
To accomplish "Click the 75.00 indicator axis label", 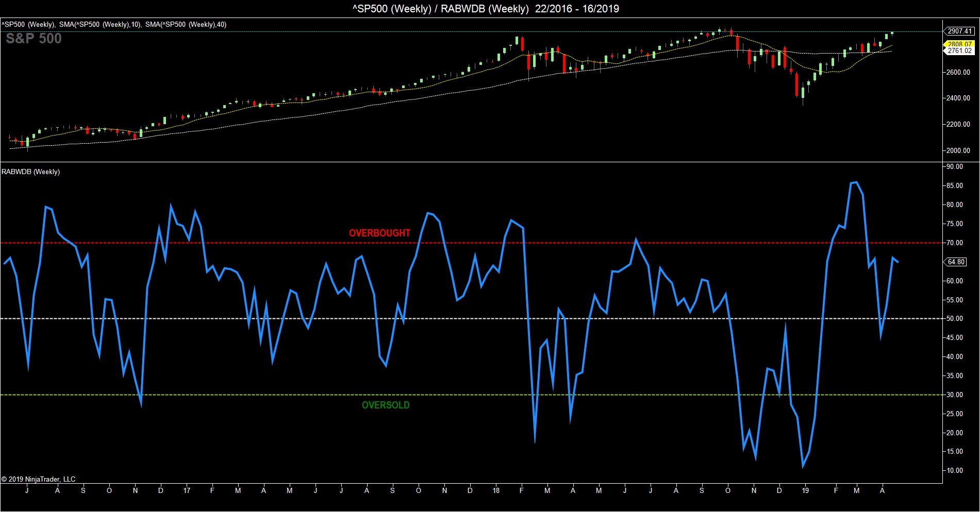I will point(955,224).
